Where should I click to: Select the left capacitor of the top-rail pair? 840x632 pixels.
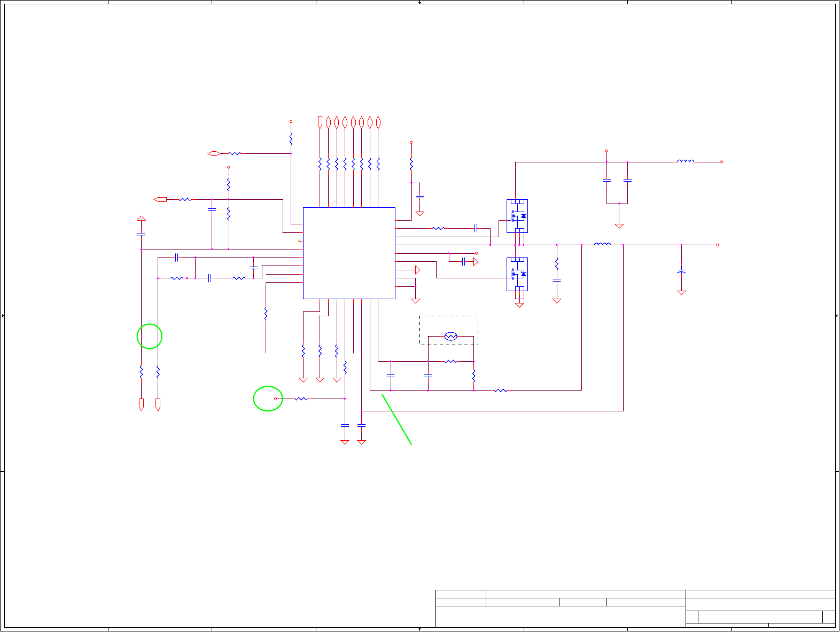click(606, 181)
